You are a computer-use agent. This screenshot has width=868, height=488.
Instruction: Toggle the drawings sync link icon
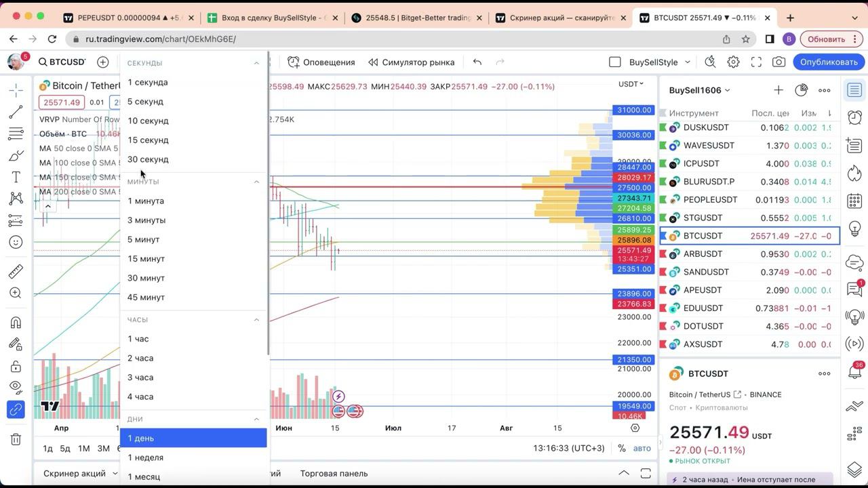click(16, 409)
